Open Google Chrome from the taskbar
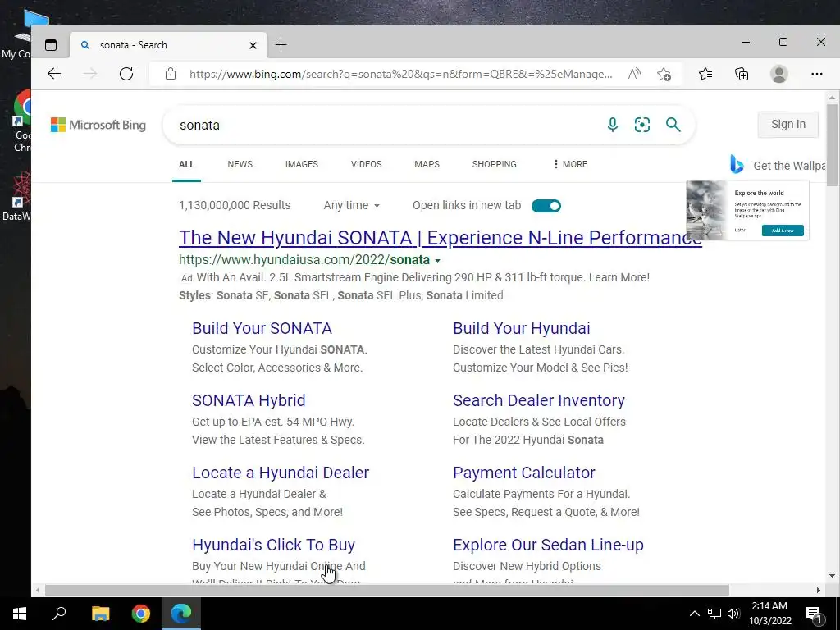 point(141,614)
